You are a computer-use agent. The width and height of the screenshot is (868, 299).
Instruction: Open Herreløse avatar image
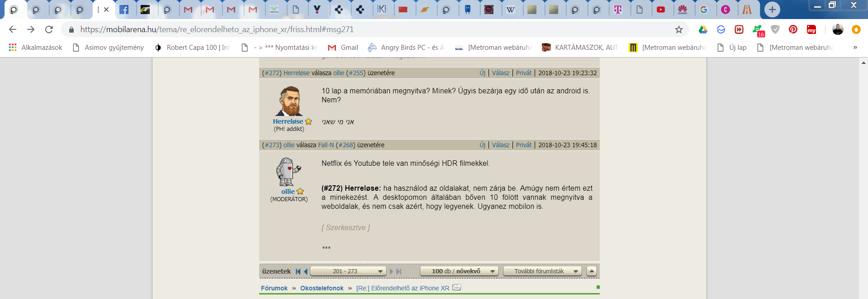click(289, 101)
